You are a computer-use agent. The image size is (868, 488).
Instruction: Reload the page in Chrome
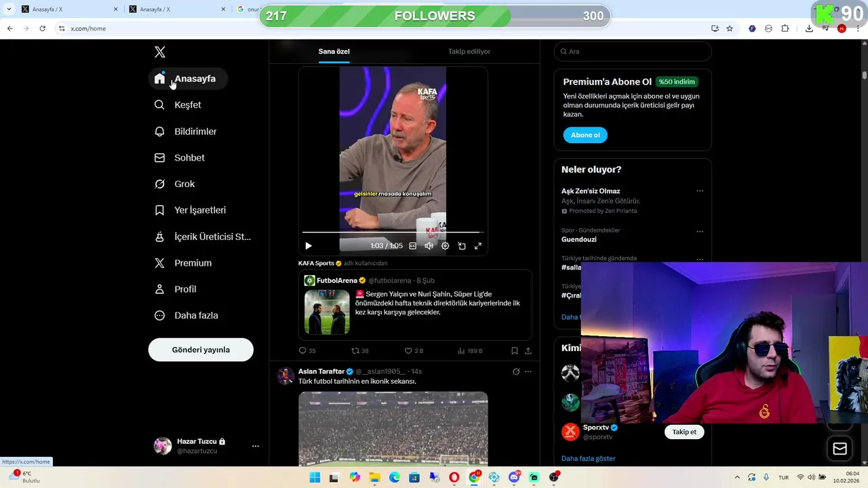pos(42,28)
